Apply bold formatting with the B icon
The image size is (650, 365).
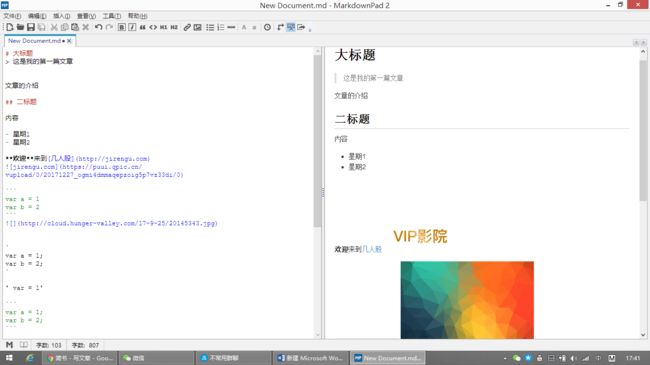[121, 27]
